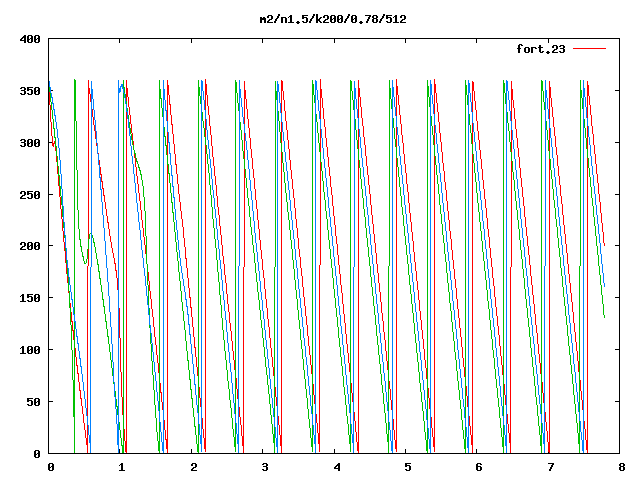The width and height of the screenshot is (640, 480).
Task: Click the x-axis label 4
Action: point(337,467)
